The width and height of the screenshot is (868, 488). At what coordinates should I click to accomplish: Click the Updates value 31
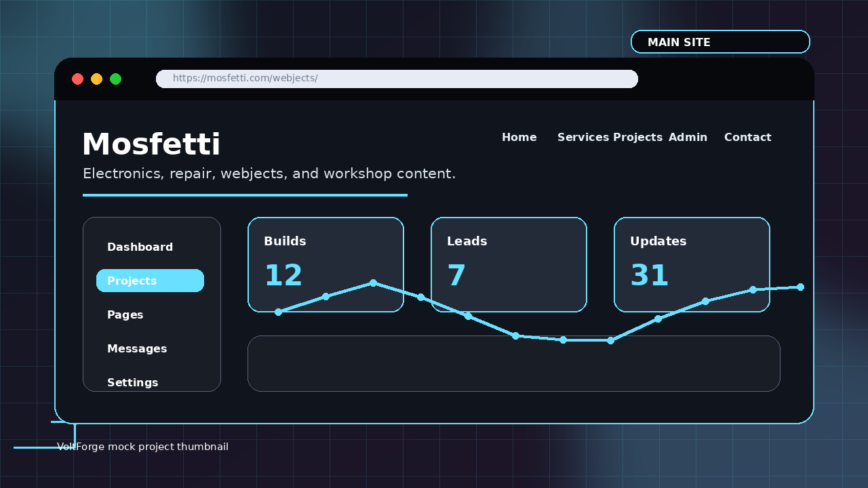[649, 276]
